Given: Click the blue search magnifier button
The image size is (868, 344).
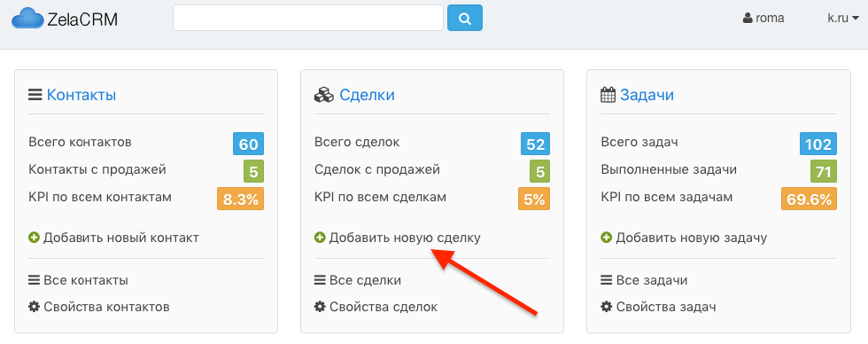Looking at the screenshot, I should tap(465, 19).
